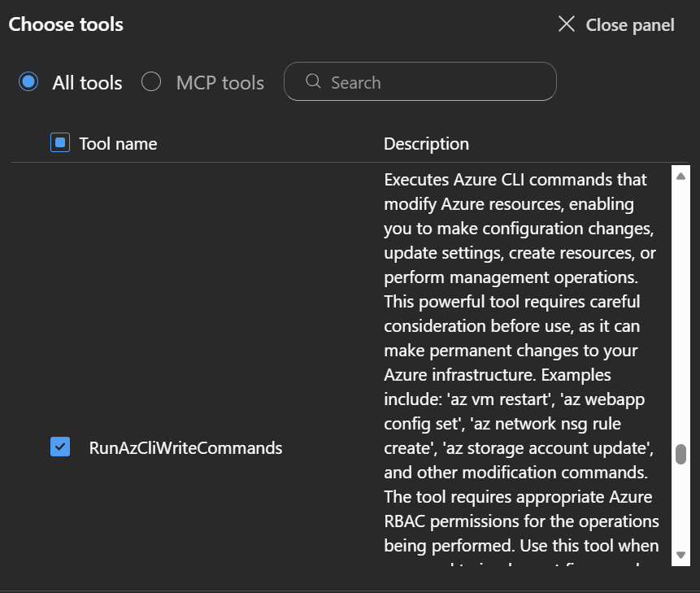The width and height of the screenshot is (700, 593).
Task: Toggle the select-all checkbox beside Tool name
Action: (60, 143)
